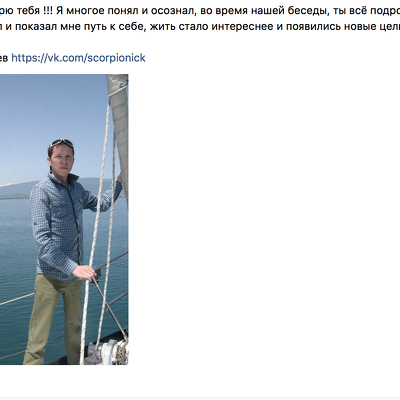The height and width of the screenshot is (400, 400).
Task: Click the empty white area beside the photo
Action: click(263, 217)
